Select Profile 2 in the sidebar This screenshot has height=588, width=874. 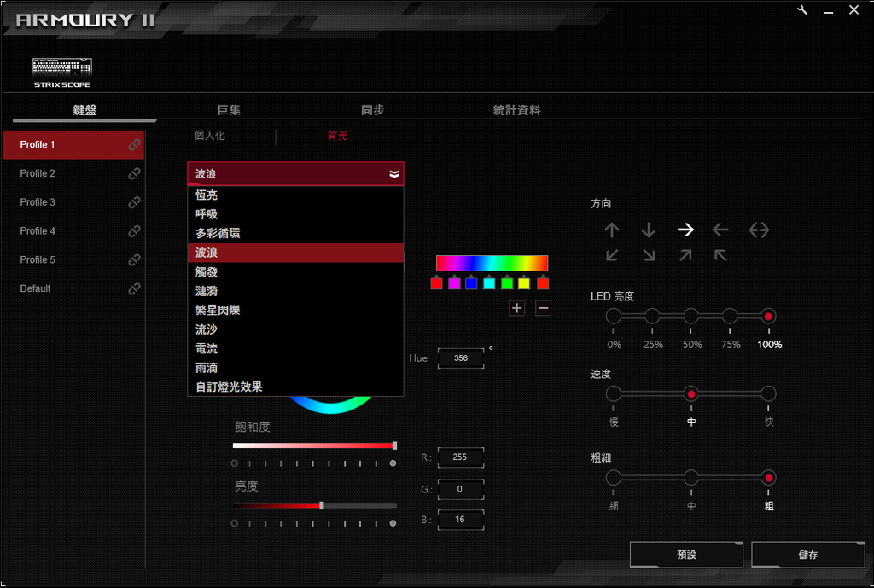[73, 174]
